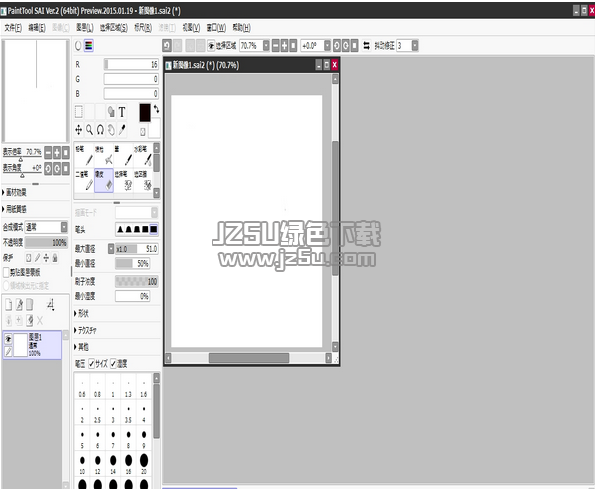
Task: Create a new linework layer
Action: coord(19,304)
